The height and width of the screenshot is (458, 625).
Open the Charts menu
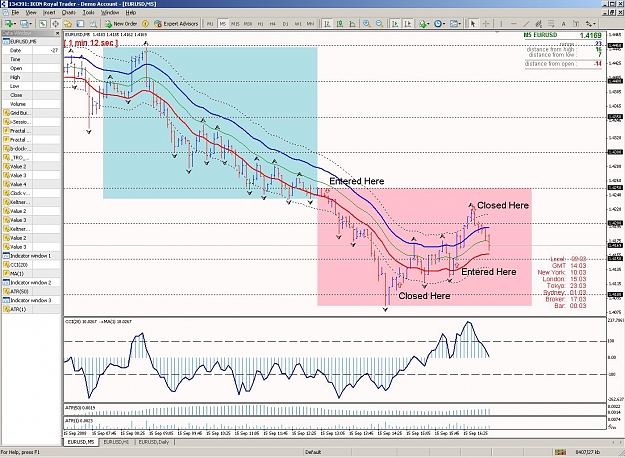pos(69,13)
